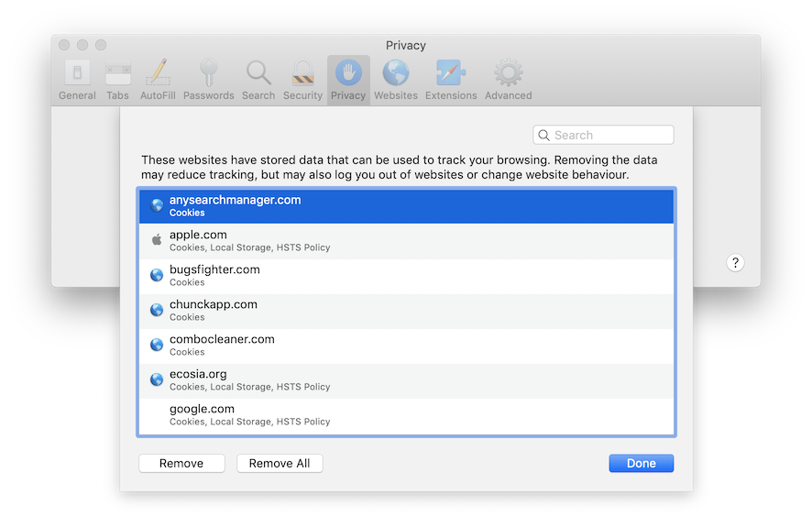Image resolution: width=812 pixels, height=516 pixels.
Task: Open the help question mark button
Action: (x=735, y=263)
